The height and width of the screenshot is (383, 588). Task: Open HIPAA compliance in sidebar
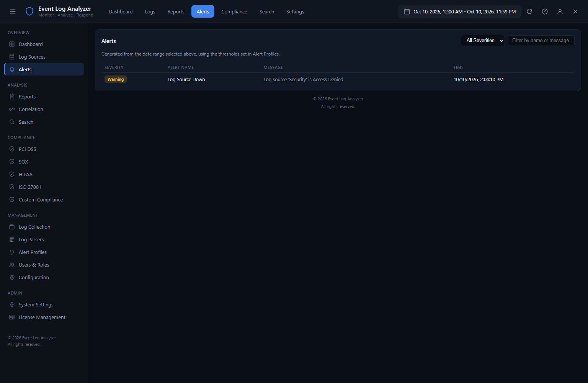(44, 174)
